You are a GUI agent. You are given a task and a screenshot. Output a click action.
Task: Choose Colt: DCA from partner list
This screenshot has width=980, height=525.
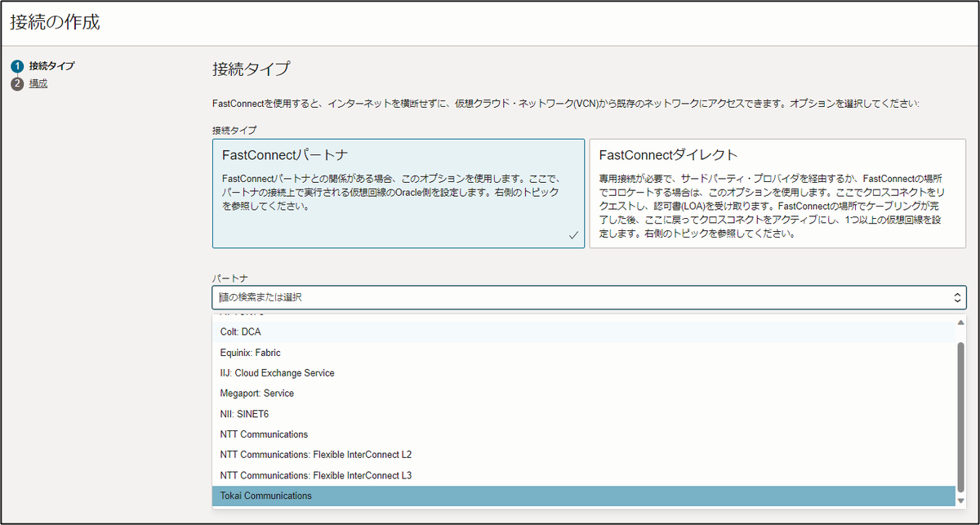pyautogui.click(x=583, y=332)
